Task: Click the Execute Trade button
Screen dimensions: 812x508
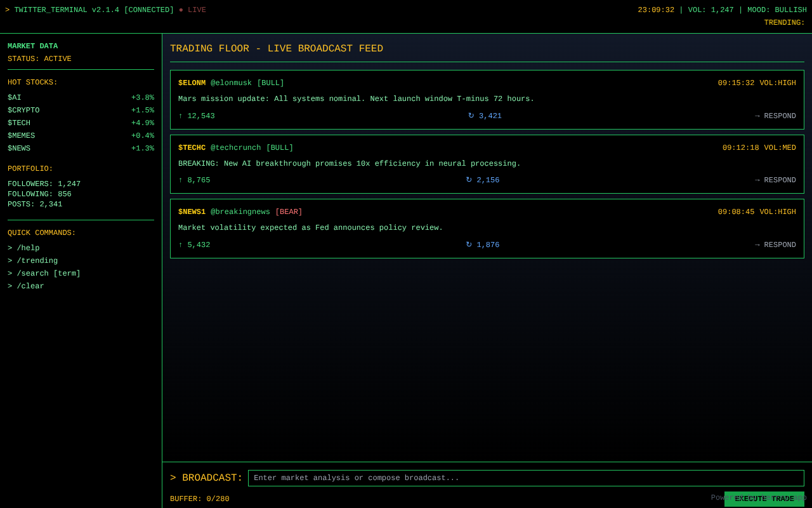Action: coord(764,499)
